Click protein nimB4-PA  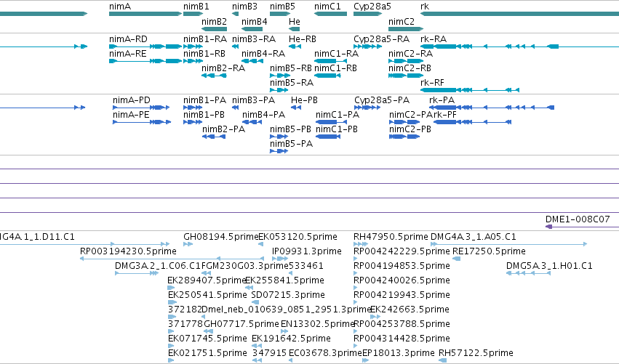(252, 122)
